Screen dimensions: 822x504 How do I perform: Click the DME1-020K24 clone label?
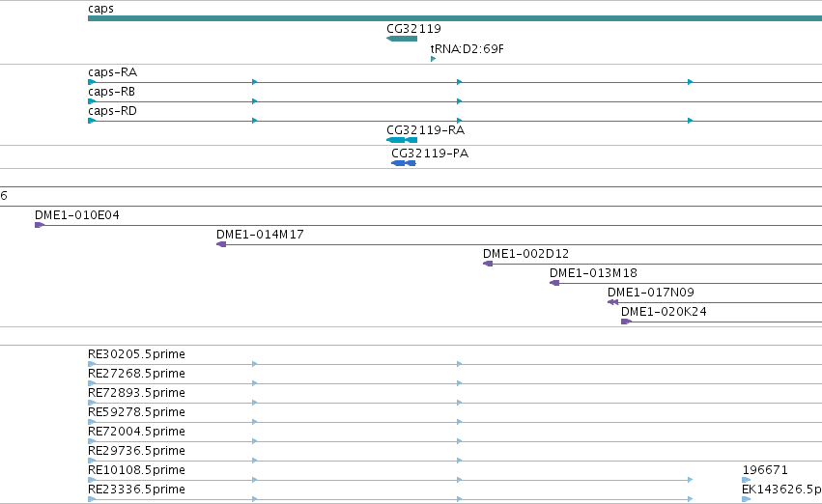click(664, 312)
